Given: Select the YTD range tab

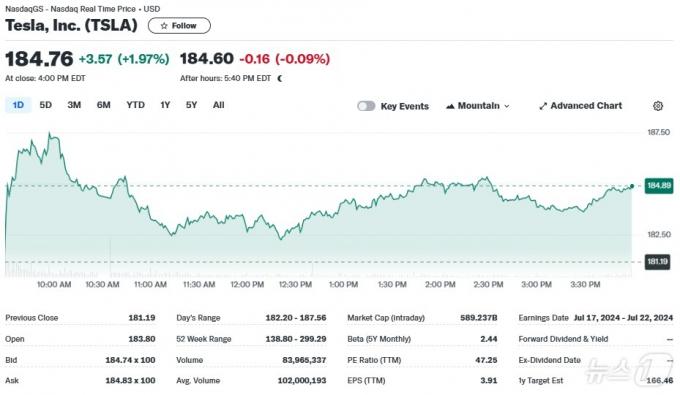Looking at the screenshot, I should [x=135, y=105].
